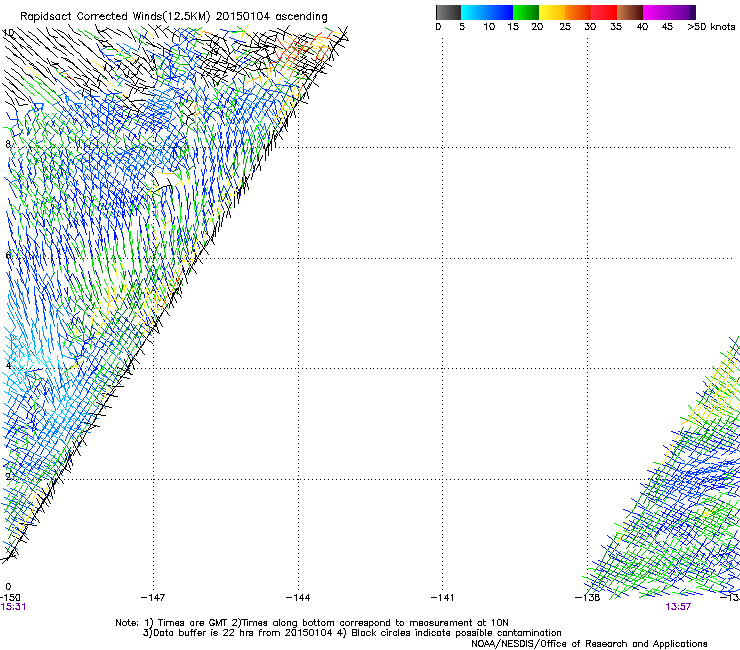Click the orange 25-30 knots color band
740x650 pixels.
point(578,12)
